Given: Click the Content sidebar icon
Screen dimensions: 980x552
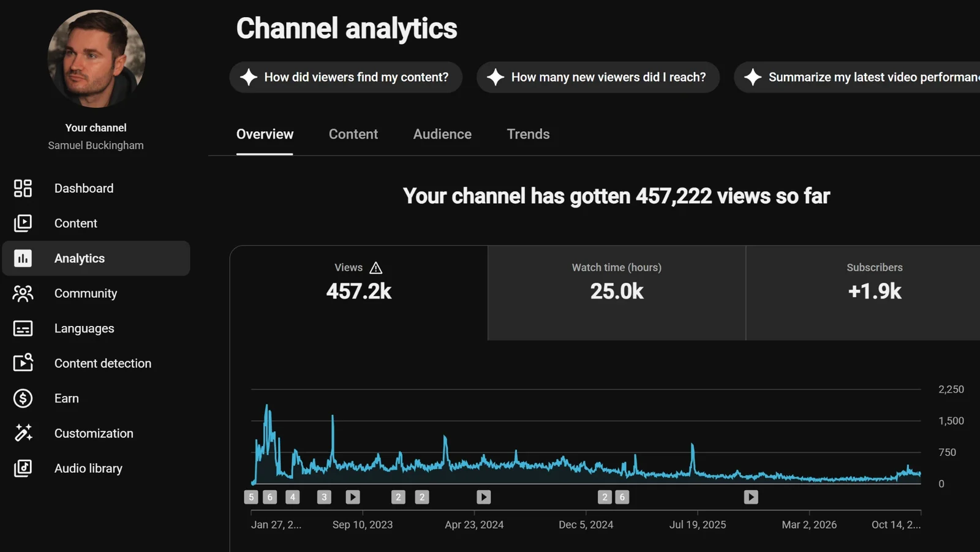Looking at the screenshot, I should pyautogui.click(x=23, y=223).
